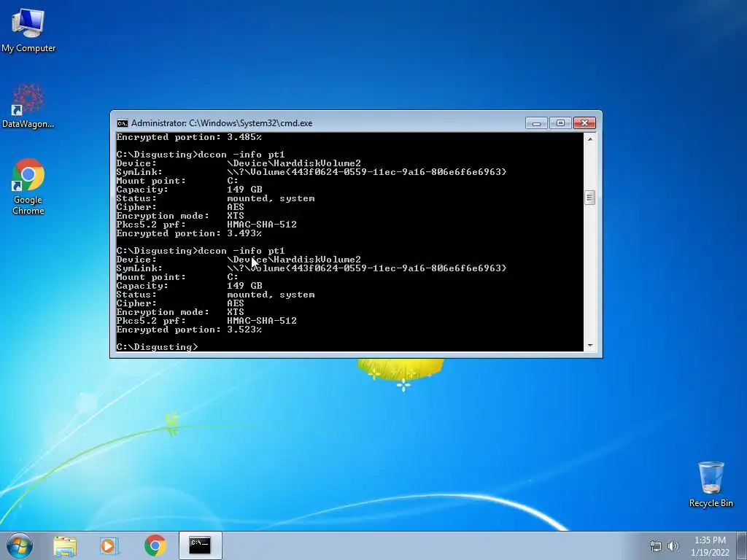Screen dimensions: 747x560
Task: Open the Recycle Bin
Action: pos(711,484)
